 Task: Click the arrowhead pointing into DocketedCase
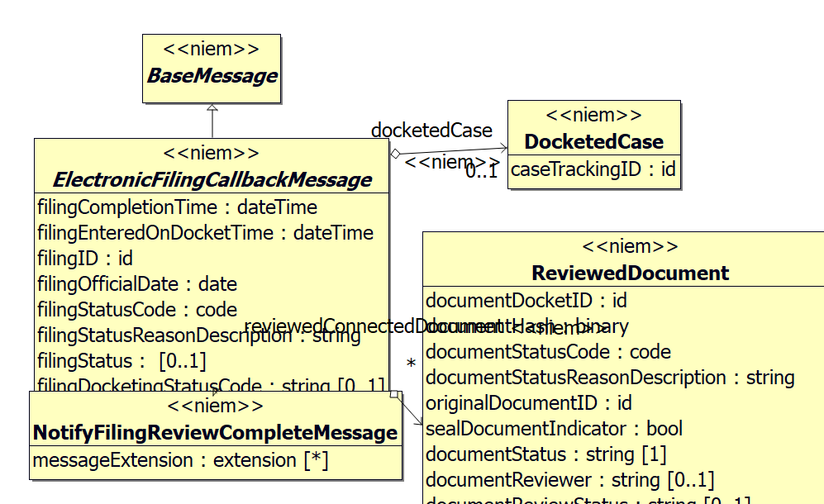(502, 148)
